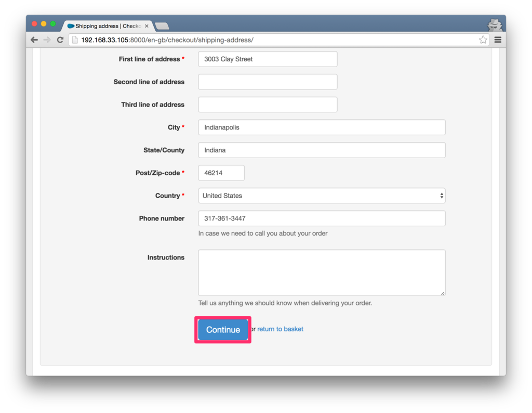Edit the First line of address field
Screen dimensions: 532x413
coord(268,59)
